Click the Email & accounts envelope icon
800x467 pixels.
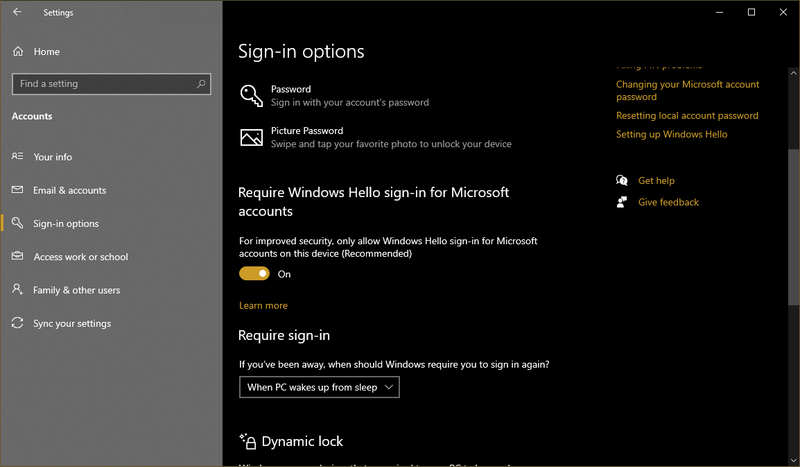pyautogui.click(x=17, y=190)
